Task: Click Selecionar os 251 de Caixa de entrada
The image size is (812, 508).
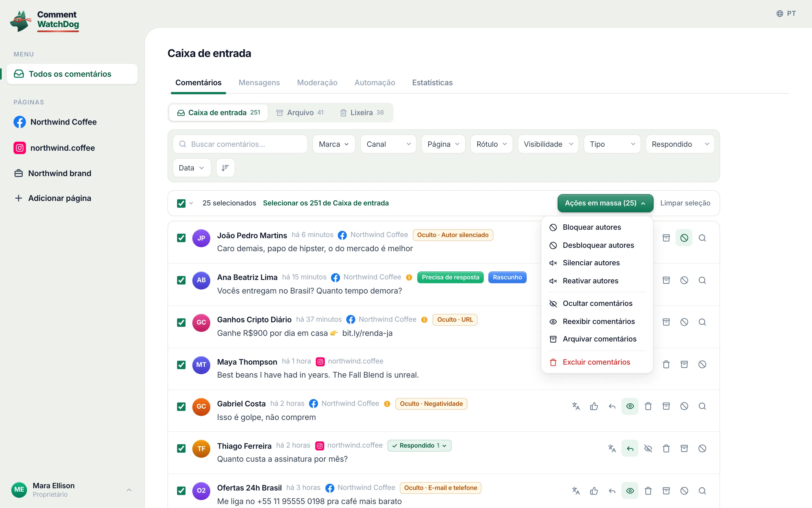Action: pos(326,203)
